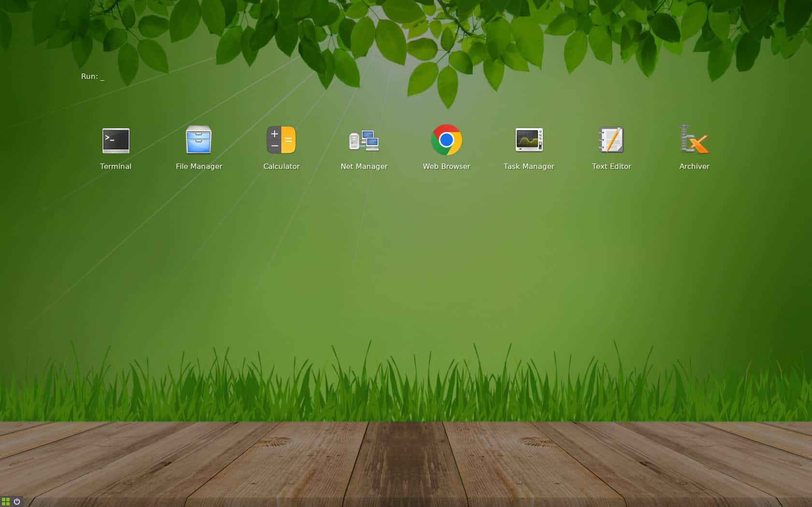This screenshot has width=812, height=507.
Task: Launch the Web Browser Chrome icon
Action: [x=446, y=140]
